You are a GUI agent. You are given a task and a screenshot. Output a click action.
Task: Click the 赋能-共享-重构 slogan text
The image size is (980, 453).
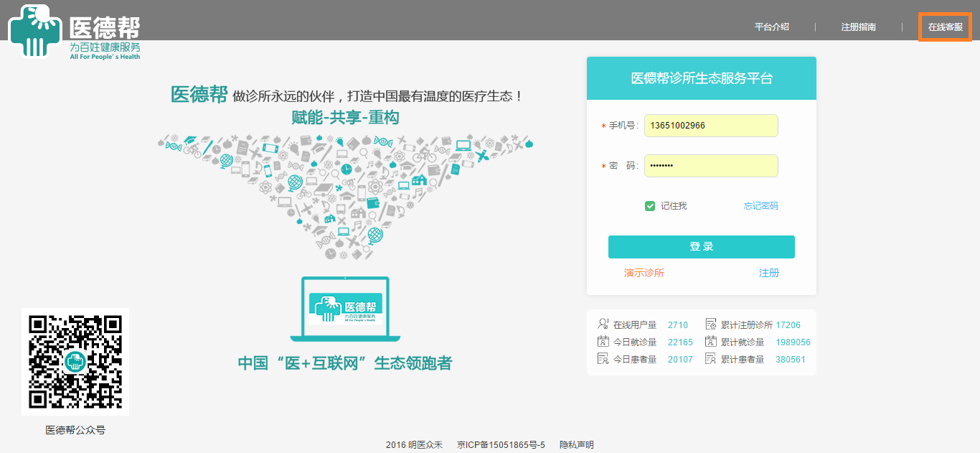tap(345, 117)
